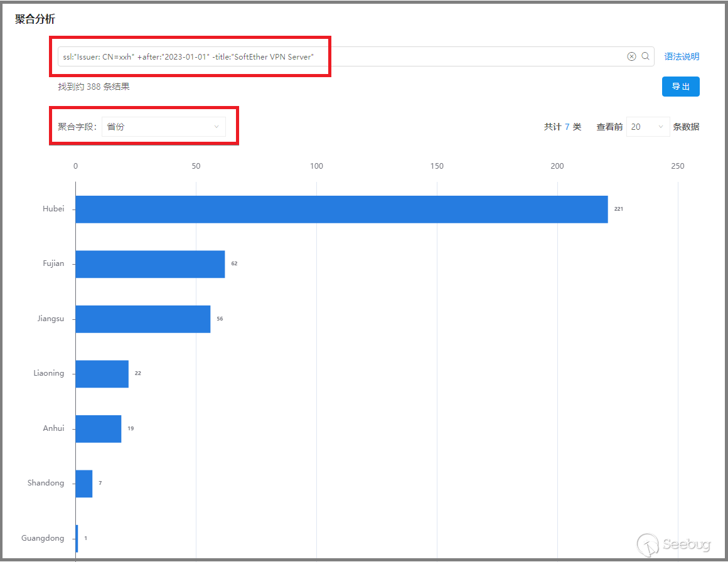This screenshot has width=728, height=562.
Task: Select the Anhui bar showing 19
Action: 98,428
